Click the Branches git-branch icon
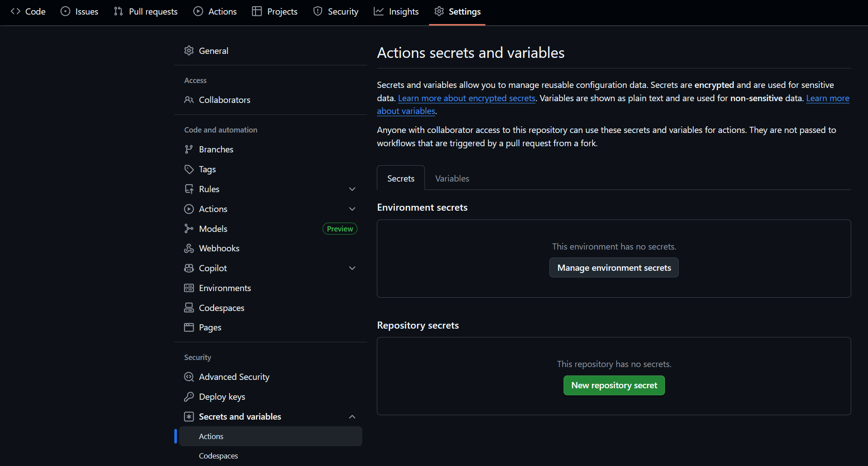This screenshot has height=466, width=868. [x=189, y=149]
